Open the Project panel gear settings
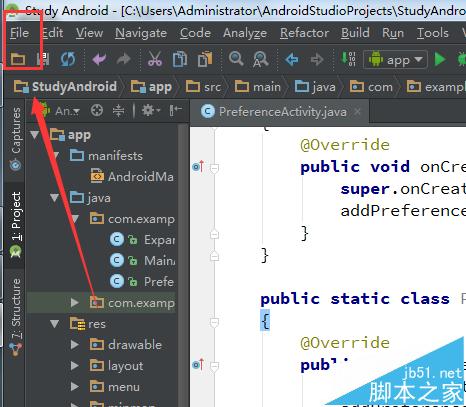The image size is (466, 407). (151, 110)
